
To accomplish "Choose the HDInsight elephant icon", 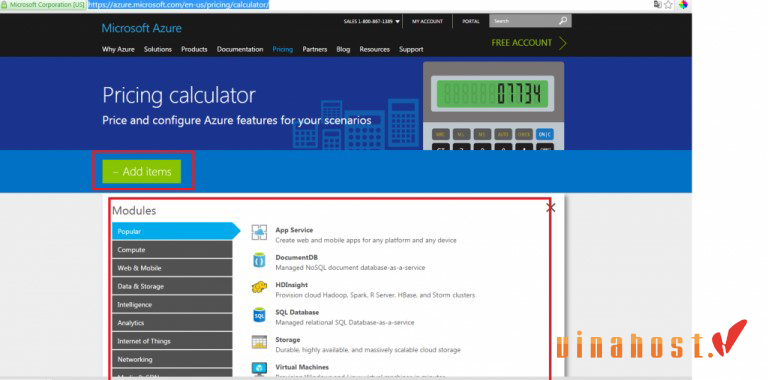I will (259, 287).
